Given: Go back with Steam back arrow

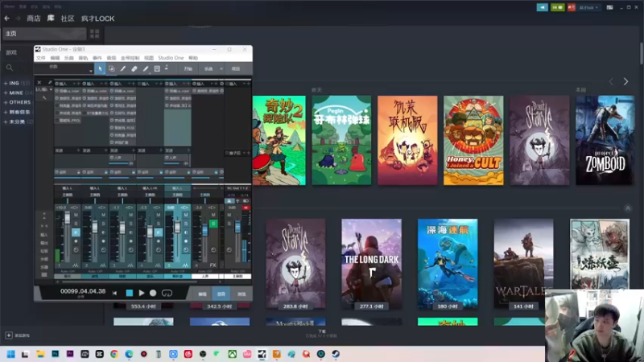Looking at the screenshot, I should pyautogui.click(x=6, y=19).
